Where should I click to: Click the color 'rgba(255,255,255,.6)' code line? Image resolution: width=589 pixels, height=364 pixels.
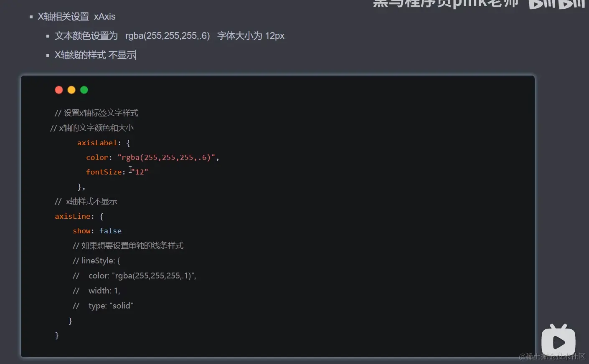point(152,157)
